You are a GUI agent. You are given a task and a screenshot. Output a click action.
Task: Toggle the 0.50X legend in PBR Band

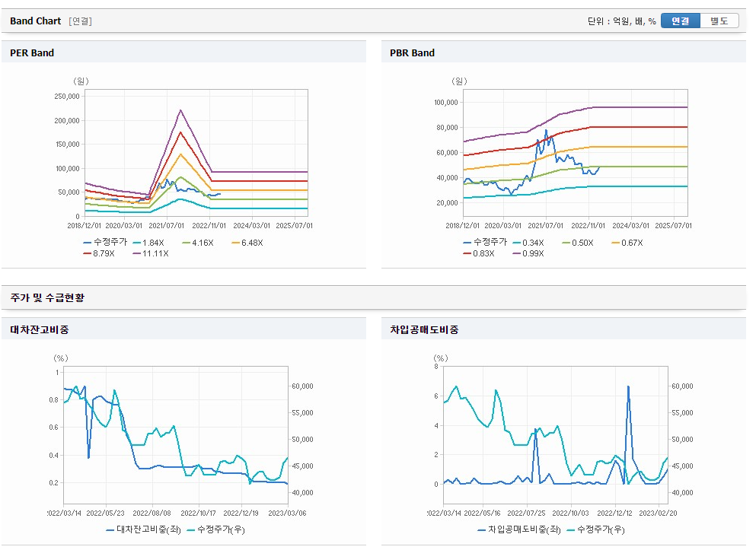[578, 243]
